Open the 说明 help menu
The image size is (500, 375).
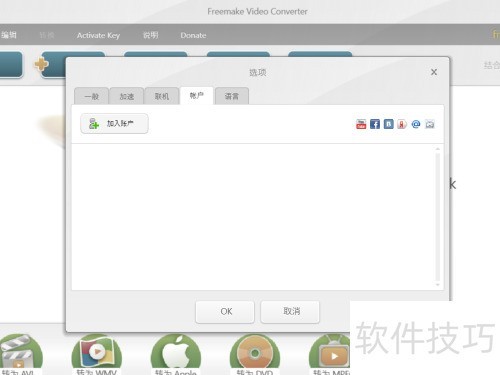click(x=151, y=35)
